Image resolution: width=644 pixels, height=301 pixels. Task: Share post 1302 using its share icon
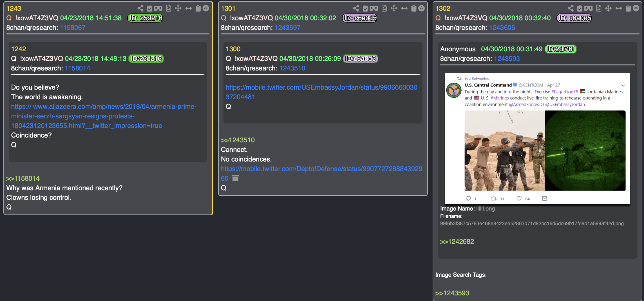[571, 8]
